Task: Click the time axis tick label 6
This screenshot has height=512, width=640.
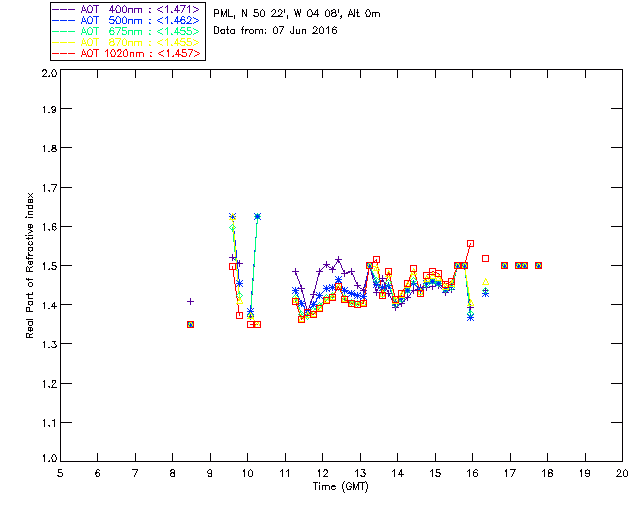Action: (x=98, y=473)
